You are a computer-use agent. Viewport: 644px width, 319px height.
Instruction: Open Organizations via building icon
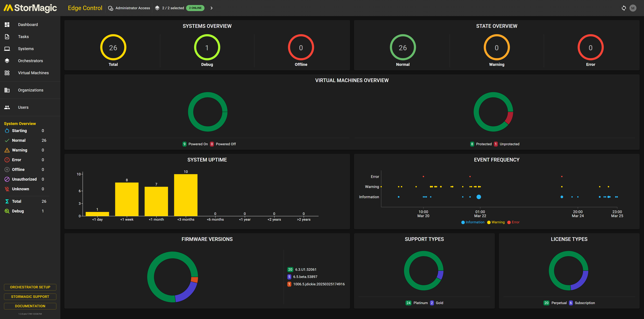tap(7, 90)
